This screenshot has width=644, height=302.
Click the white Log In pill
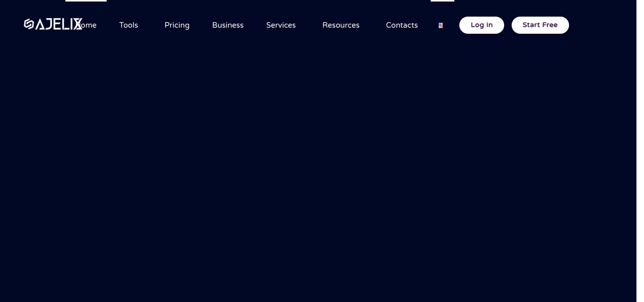click(x=481, y=25)
